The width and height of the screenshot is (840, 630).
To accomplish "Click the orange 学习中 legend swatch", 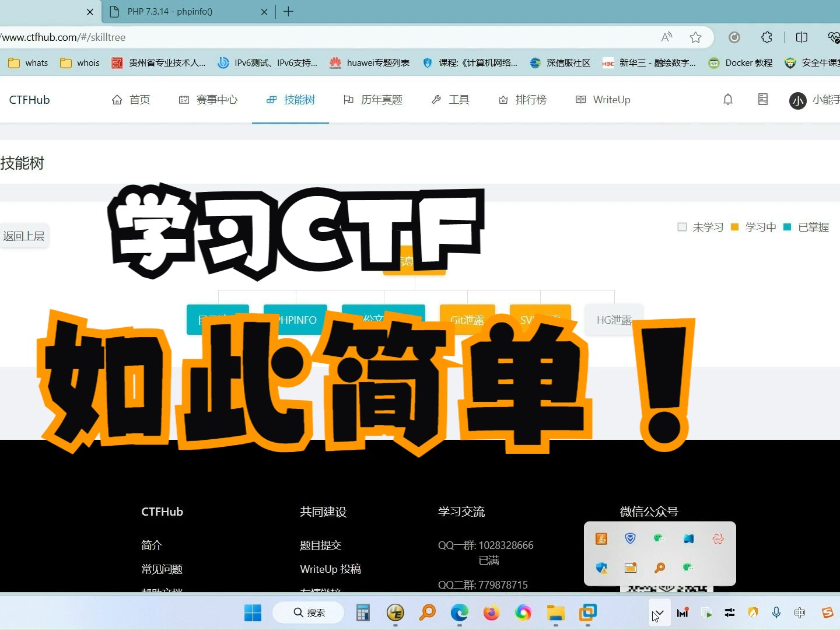I will point(735,227).
